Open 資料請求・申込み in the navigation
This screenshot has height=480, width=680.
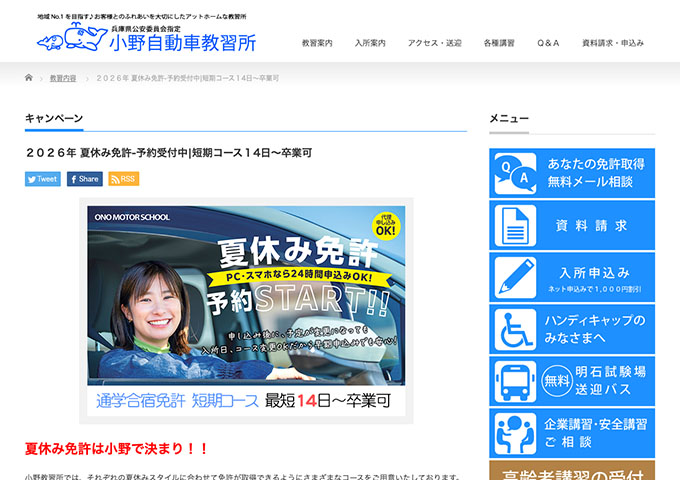coord(613,43)
